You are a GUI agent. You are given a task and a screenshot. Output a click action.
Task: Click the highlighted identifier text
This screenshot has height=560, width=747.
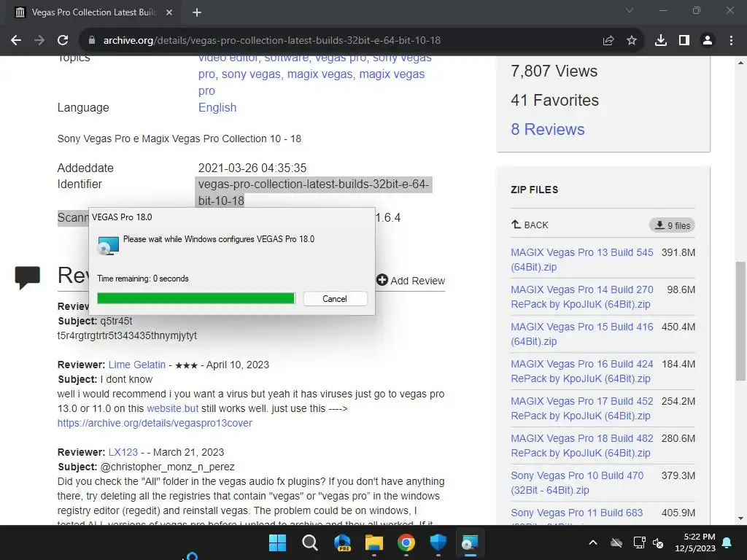[314, 192]
